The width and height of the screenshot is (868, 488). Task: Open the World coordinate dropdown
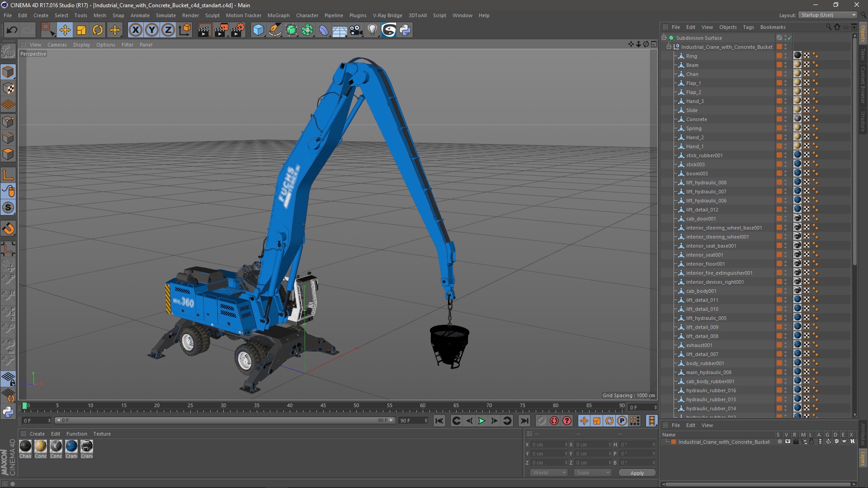pyautogui.click(x=549, y=473)
